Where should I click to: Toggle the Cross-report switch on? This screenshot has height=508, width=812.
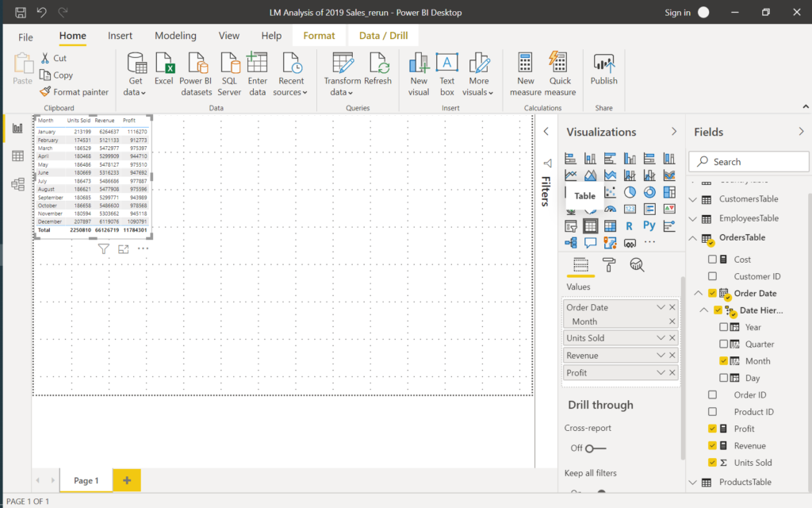coord(595,448)
